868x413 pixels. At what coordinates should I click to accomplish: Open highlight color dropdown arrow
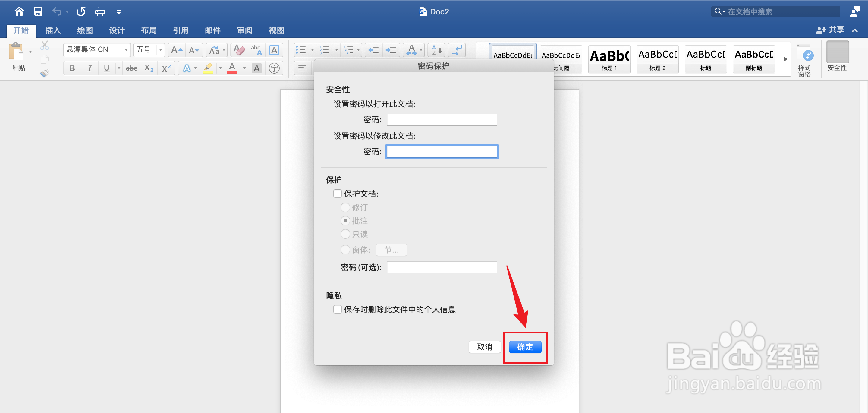(x=220, y=68)
